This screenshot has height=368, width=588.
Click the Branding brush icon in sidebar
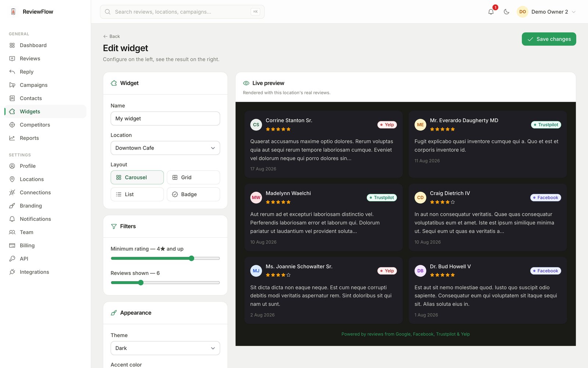tap(12, 206)
